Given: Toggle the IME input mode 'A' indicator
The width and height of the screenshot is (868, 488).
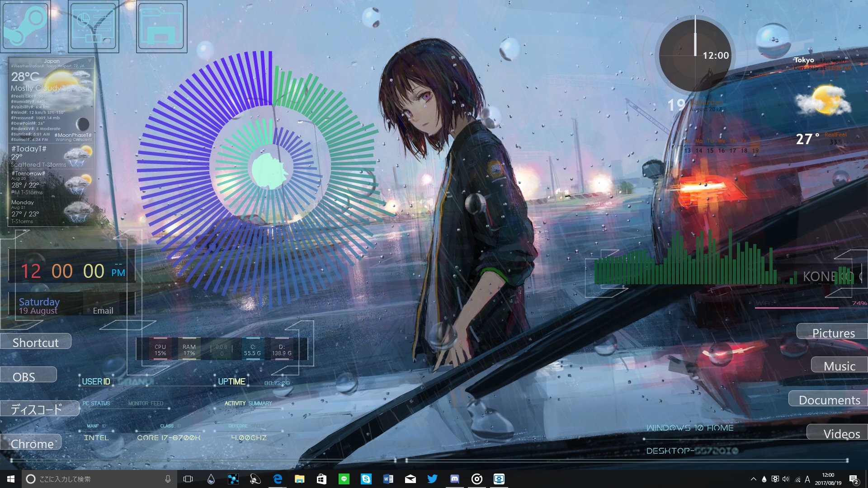Looking at the screenshot, I should pyautogui.click(x=807, y=479).
